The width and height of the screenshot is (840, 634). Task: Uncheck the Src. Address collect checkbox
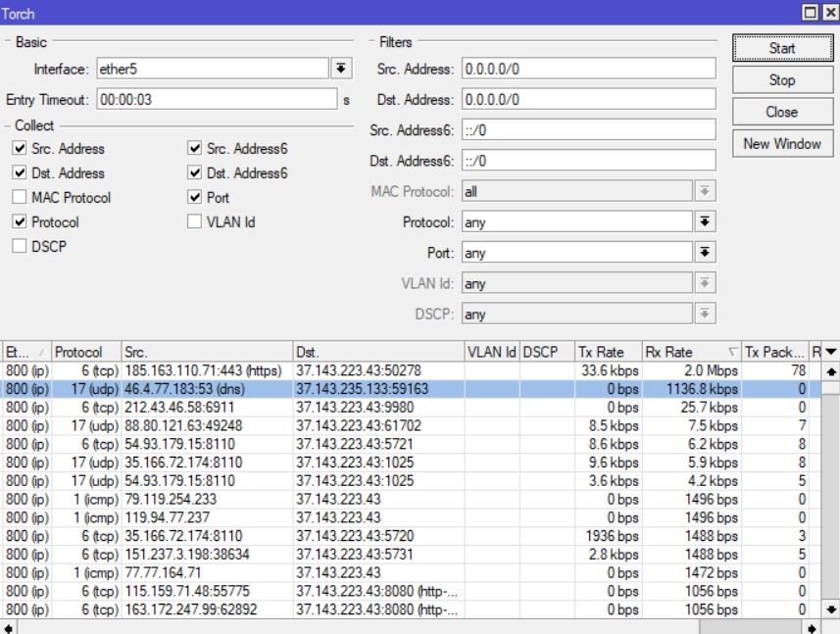[x=20, y=149]
